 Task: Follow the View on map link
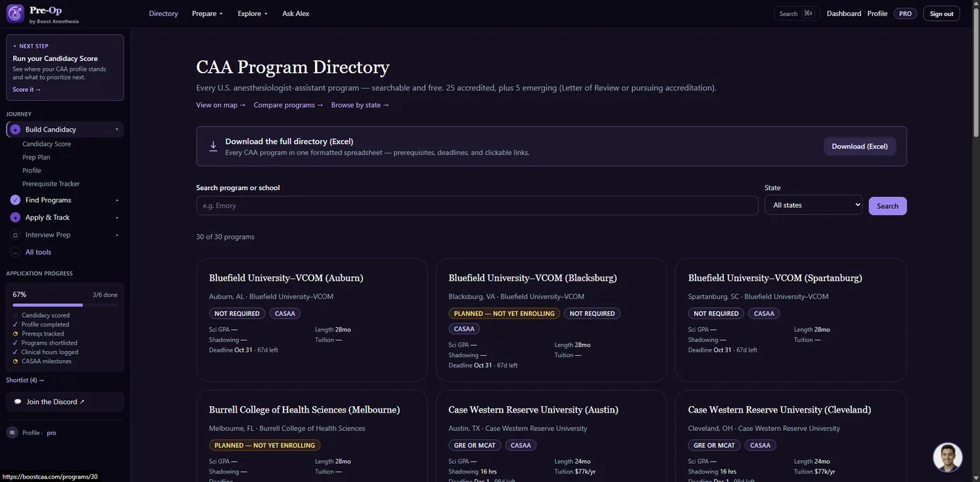click(x=220, y=105)
